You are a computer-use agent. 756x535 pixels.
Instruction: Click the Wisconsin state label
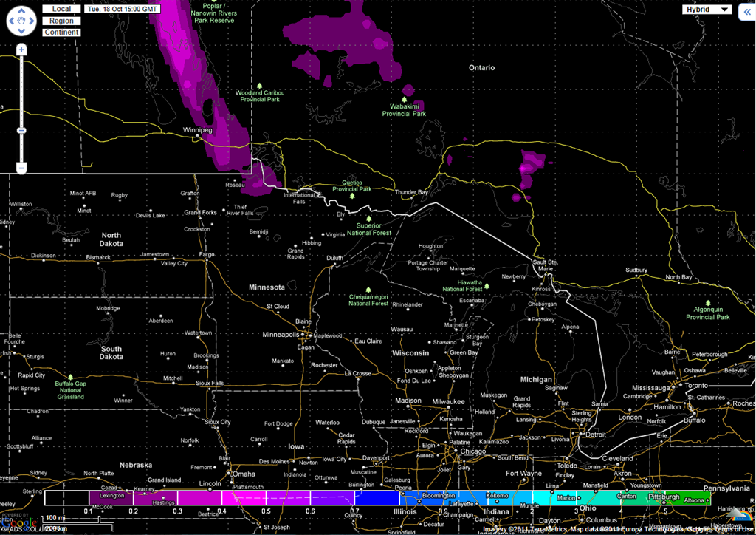tap(410, 353)
